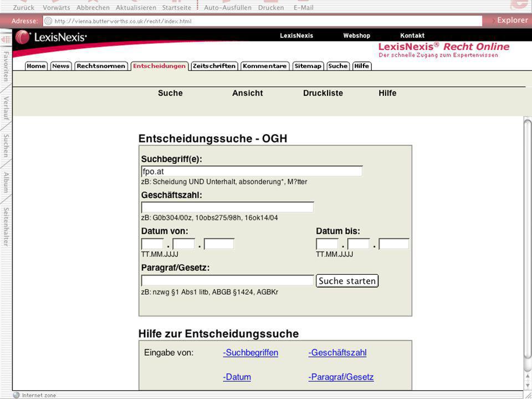
Task: Open the Seitenhalter sidebar tab
Action: 6,227
